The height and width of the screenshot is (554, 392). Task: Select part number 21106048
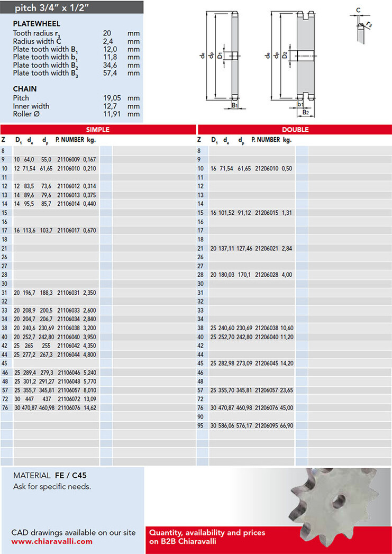pos(69,381)
